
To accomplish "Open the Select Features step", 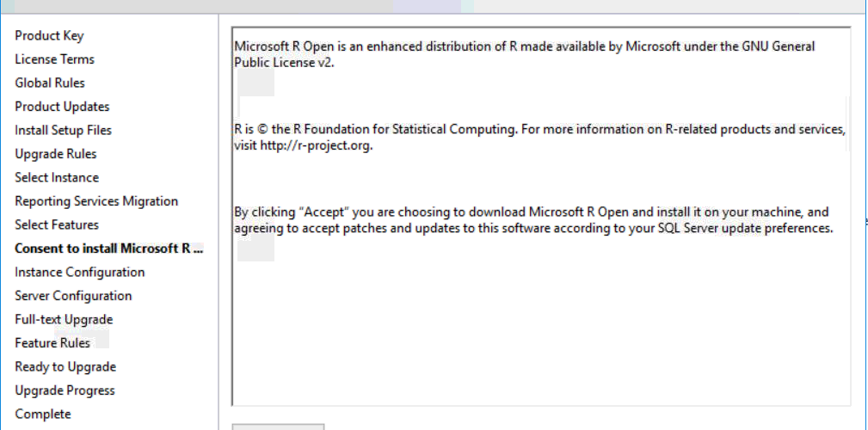I will (x=57, y=225).
